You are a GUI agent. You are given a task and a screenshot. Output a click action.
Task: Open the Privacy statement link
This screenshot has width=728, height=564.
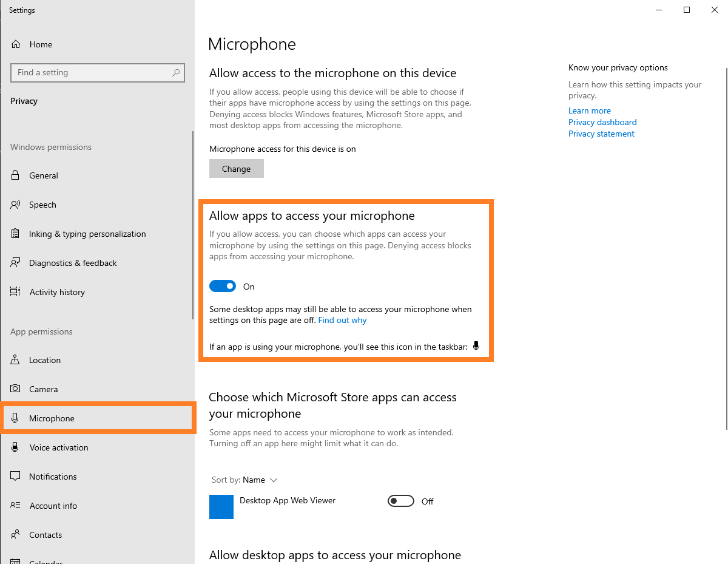[601, 134]
